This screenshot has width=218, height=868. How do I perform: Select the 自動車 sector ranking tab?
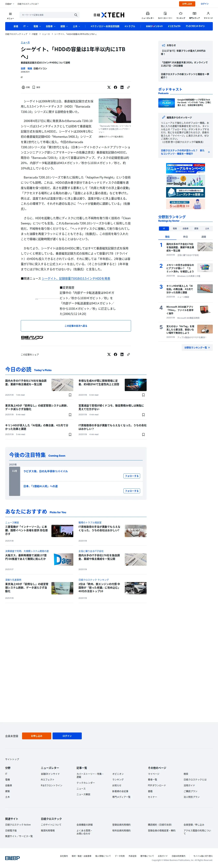click(x=185, y=228)
